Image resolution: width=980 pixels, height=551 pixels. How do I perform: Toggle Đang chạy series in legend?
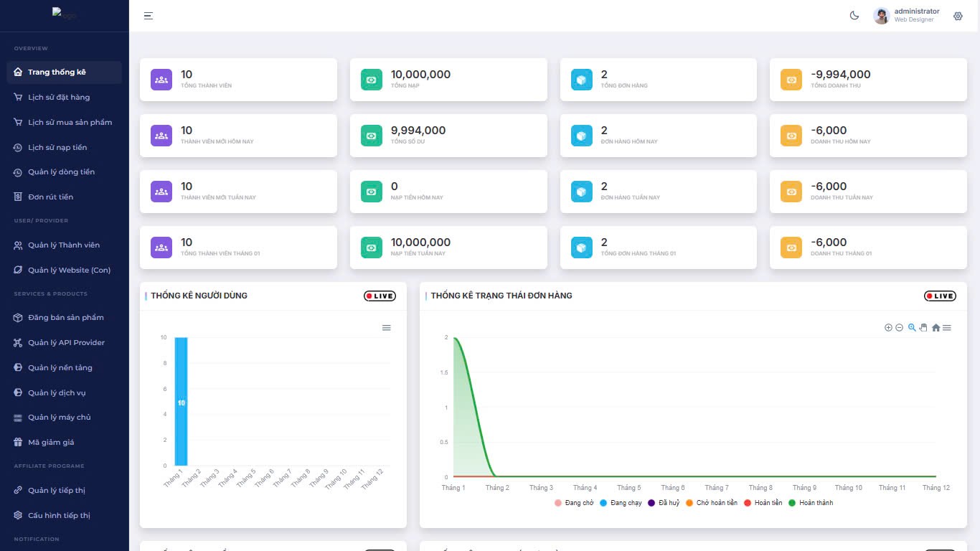point(621,503)
